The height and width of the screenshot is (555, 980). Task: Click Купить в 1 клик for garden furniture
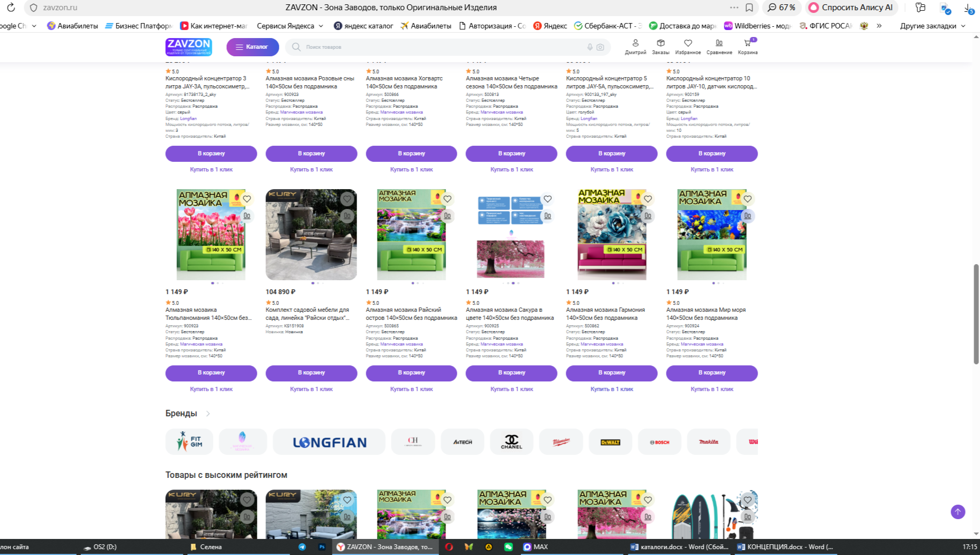311,389
